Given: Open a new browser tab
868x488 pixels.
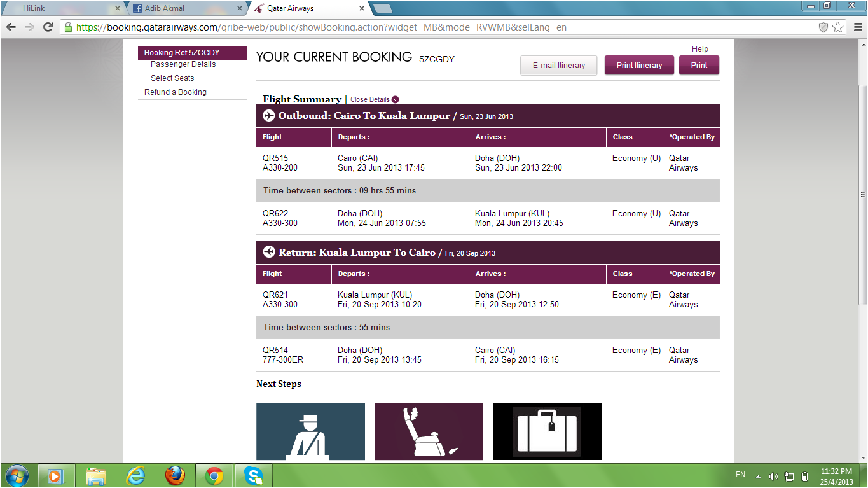Looking at the screenshot, I should 382,8.
